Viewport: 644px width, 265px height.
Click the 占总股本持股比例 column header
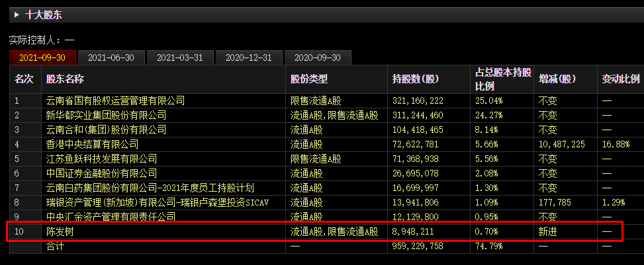[502, 79]
